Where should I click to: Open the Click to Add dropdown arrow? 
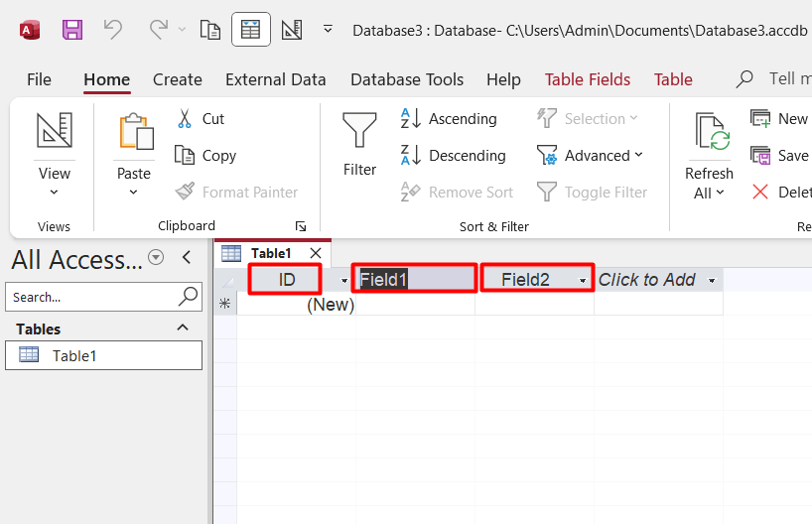click(712, 280)
